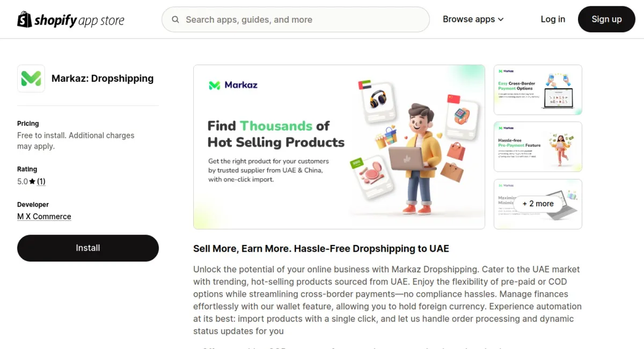Click the Pricing section heading
The height and width of the screenshot is (349, 644).
click(x=28, y=123)
